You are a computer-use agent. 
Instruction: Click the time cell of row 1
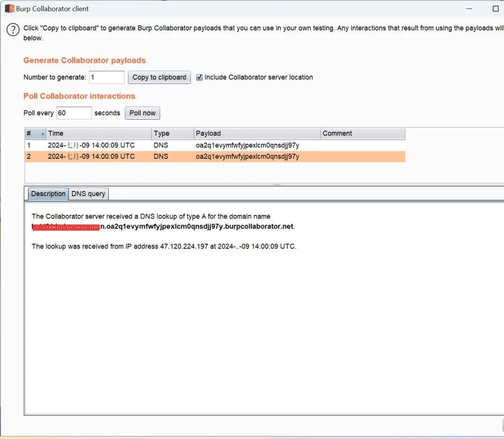click(91, 145)
